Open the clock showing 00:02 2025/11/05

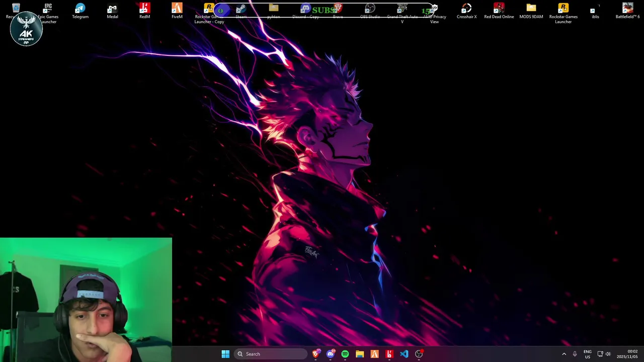(627, 354)
